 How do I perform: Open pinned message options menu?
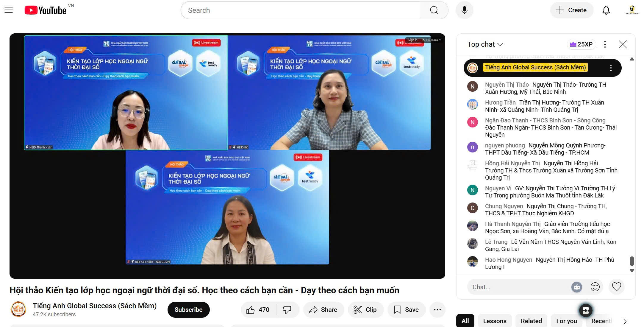611,68
